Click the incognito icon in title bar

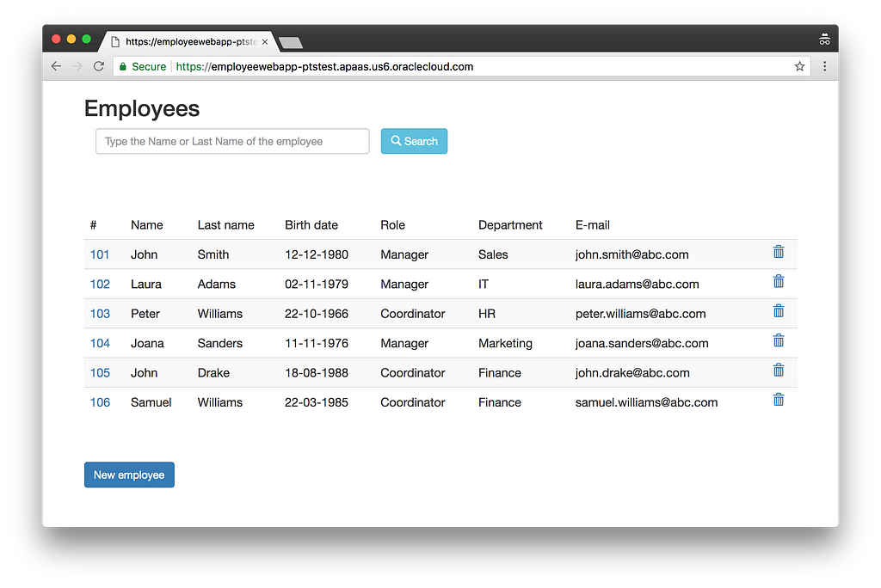tap(824, 40)
